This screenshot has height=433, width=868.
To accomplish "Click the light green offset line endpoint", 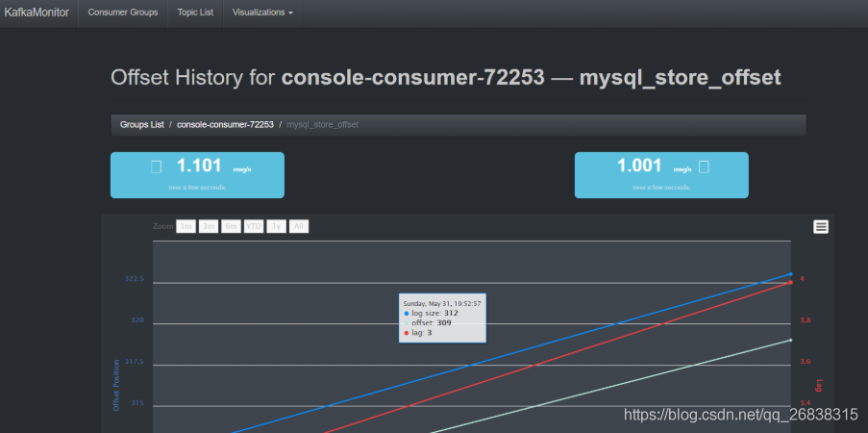I will [x=790, y=340].
